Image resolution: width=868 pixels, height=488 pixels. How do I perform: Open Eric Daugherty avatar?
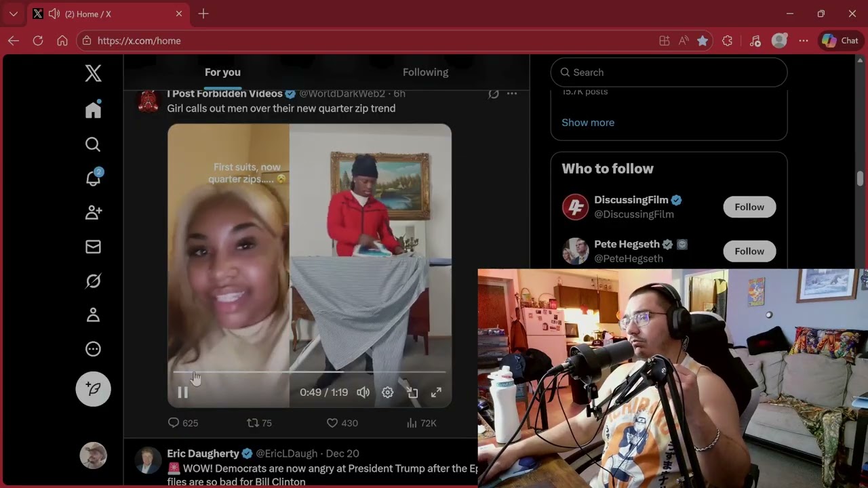pos(147,460)
